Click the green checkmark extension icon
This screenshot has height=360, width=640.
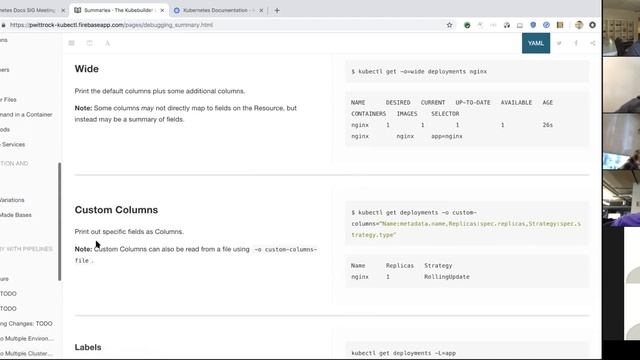pyautogui.click(x=467, y=25)
